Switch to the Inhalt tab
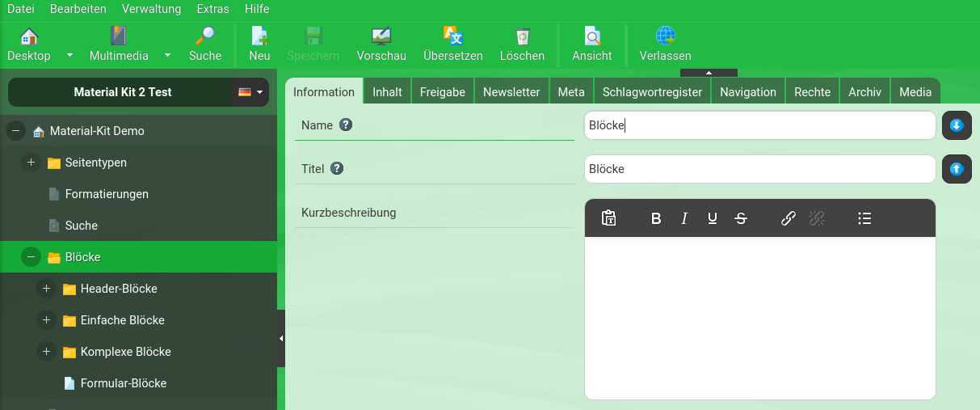 tap(387, 92)
